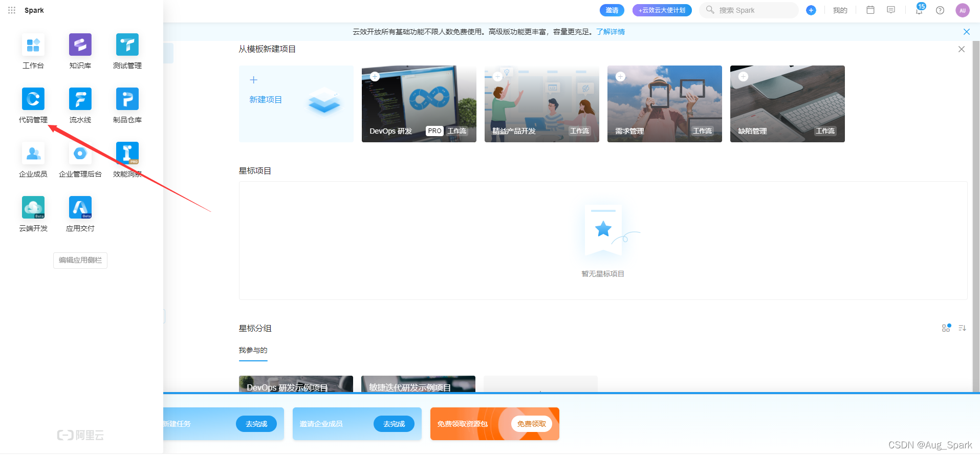The height and width of the screenshot is (455, 980).
Task: Open DevOps 研发示例项目 project card
Action: coord(296,384)
